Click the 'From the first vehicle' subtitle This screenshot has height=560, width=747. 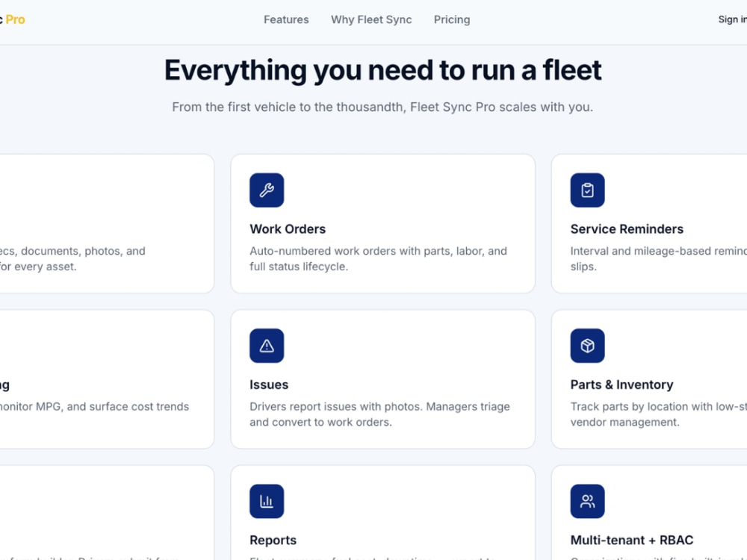tap(382, 107)
